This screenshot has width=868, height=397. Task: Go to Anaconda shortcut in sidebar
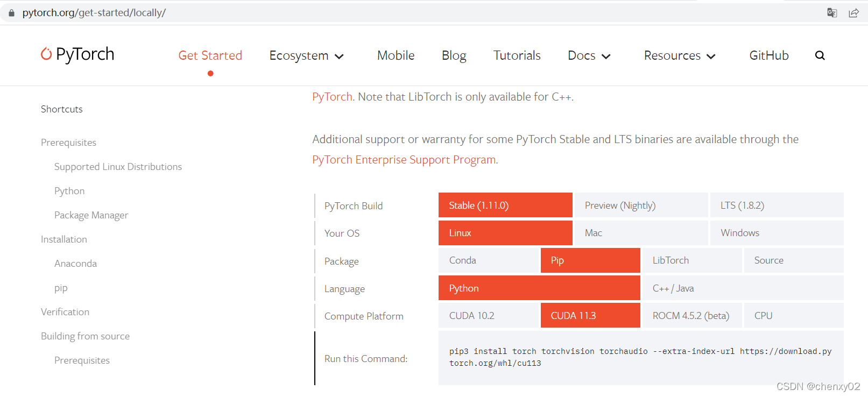click(75, 264)
